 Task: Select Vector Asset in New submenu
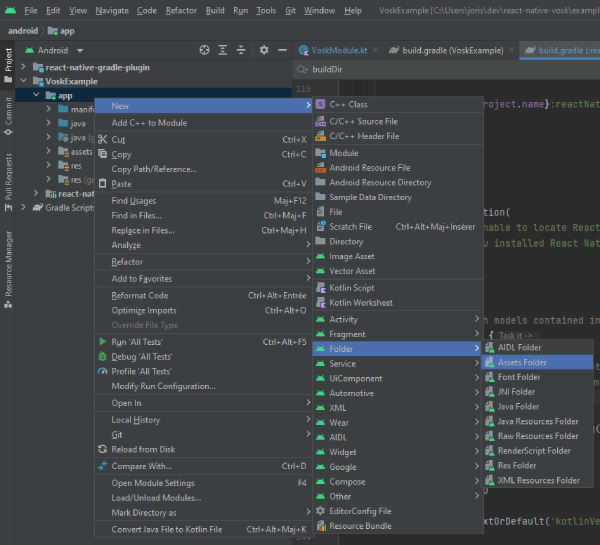point(398,271)
